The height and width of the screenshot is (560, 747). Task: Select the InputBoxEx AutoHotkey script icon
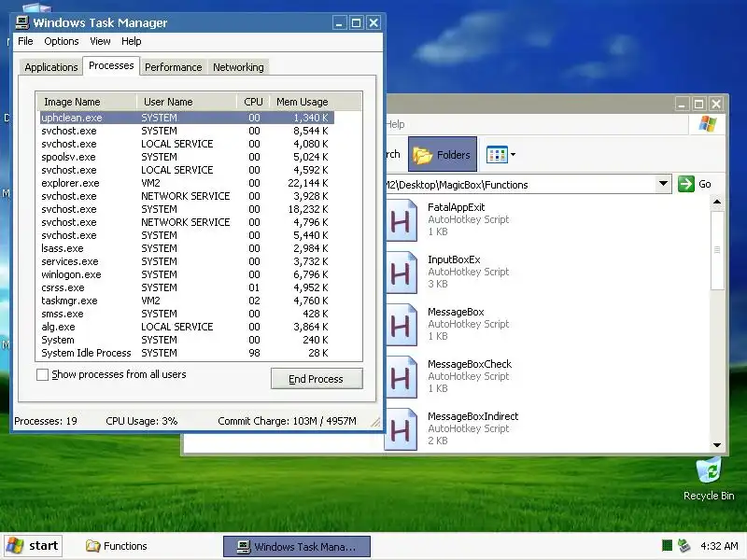[402, 273]
